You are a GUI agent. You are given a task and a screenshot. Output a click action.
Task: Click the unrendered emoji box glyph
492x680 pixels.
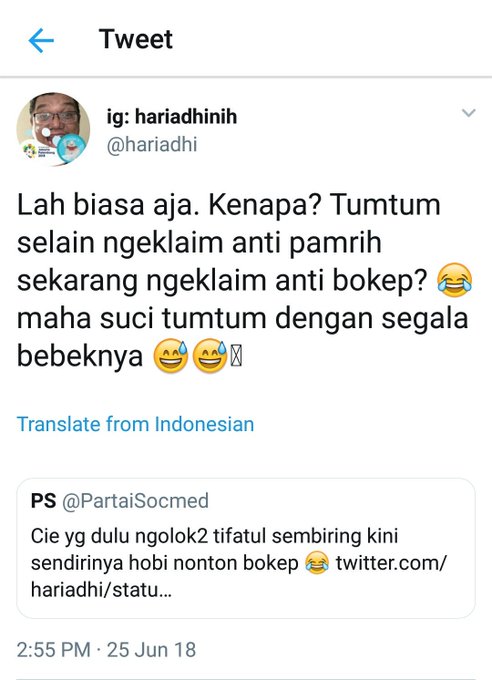pyautogui.click(x=236, y=357)
